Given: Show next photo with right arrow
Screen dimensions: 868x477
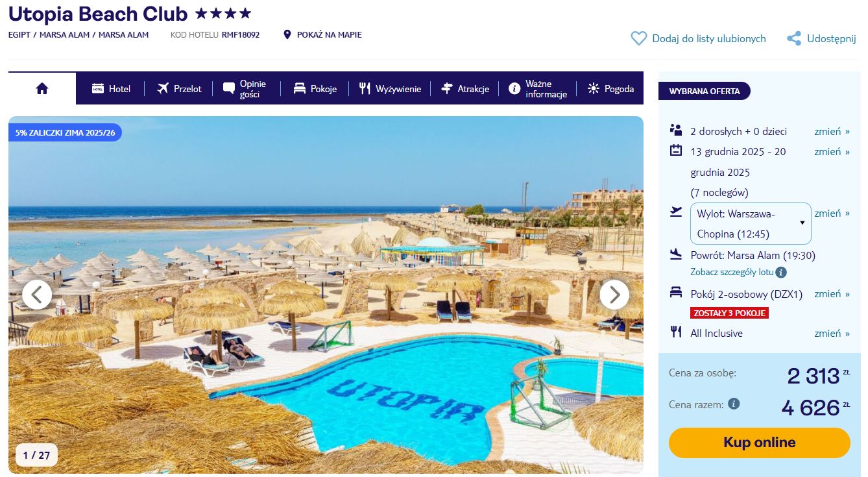Looking at the screenshot, I should click(x=614, y=295).
